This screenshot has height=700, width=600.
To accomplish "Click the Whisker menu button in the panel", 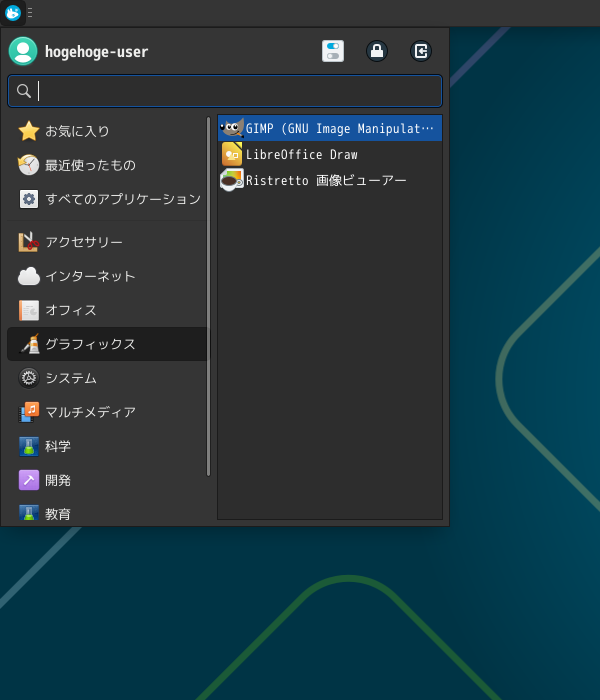I will point(13,13).
